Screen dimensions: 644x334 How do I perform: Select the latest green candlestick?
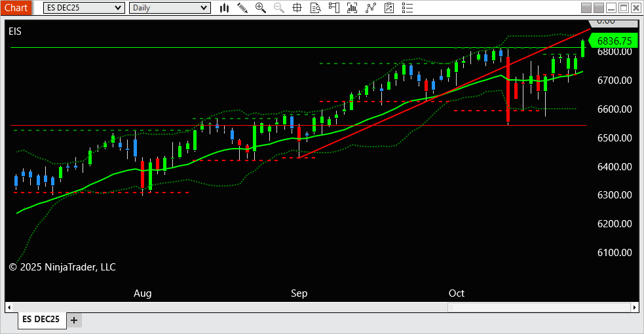coord(582,48)
